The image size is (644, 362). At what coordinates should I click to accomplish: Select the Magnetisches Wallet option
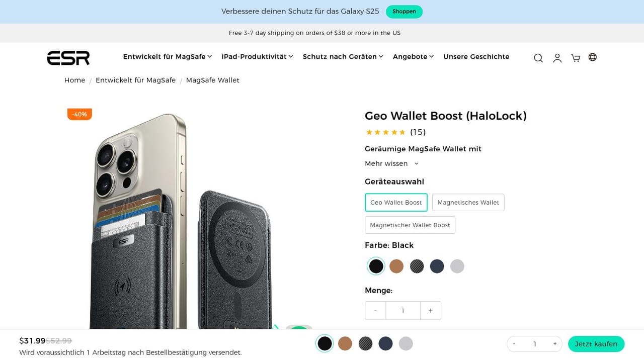point(468,203)
